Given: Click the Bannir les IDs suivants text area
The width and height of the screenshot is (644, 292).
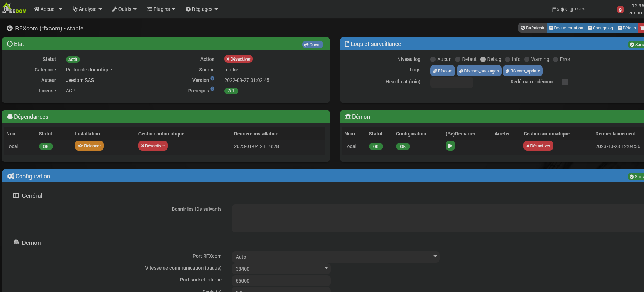Looking at the screenshot, I should (x=438, y=218).
